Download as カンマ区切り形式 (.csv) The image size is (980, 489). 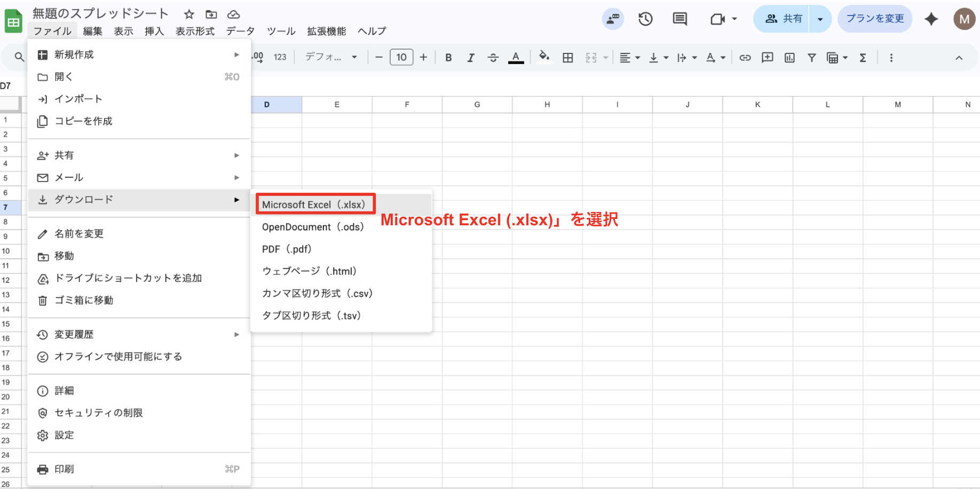341,294
